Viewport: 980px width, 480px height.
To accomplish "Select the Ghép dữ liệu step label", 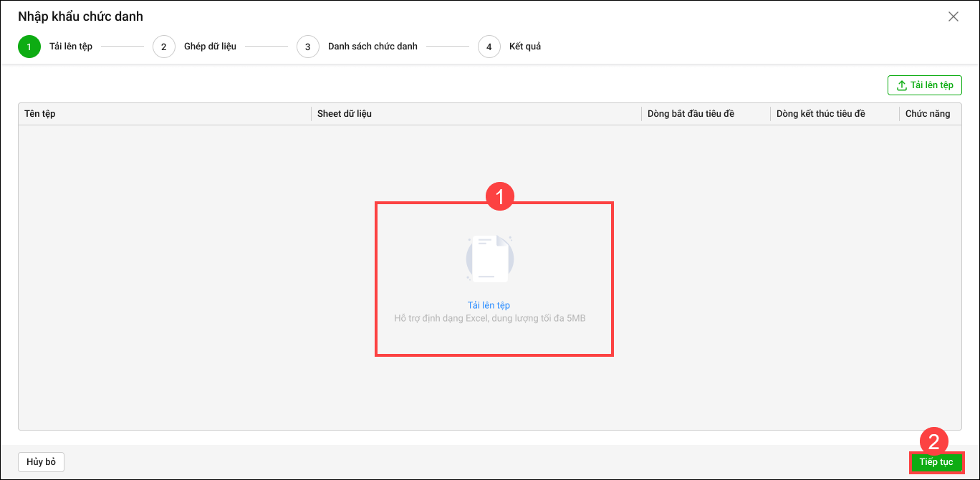I will tap(210, 47).
